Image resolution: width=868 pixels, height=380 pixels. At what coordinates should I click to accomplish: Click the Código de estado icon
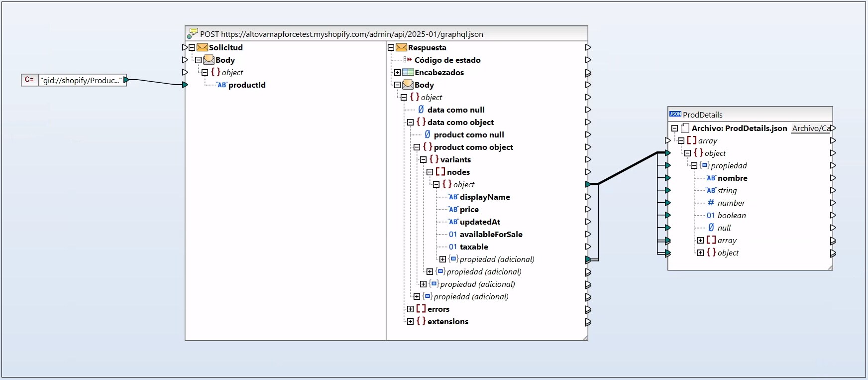tap(408, 60)
